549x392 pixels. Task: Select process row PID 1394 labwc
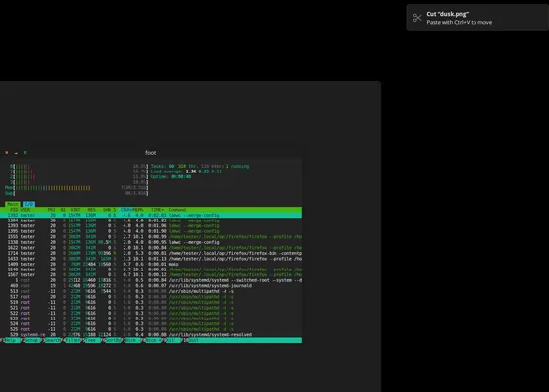[x=151, y=220]
